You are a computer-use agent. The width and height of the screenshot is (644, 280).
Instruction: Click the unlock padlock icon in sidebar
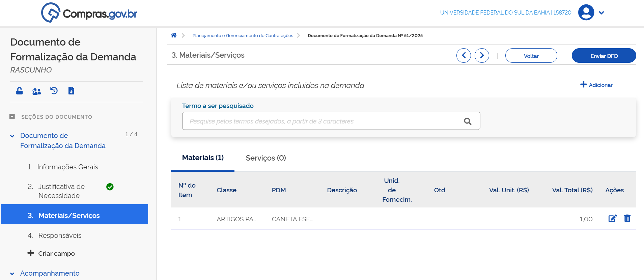tap(20, 91)
